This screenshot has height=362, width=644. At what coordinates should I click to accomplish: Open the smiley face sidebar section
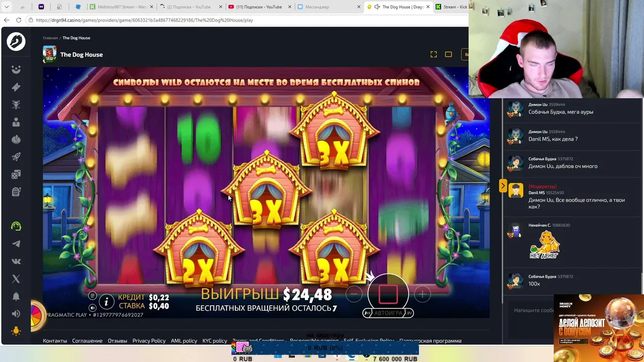[16, 70]
